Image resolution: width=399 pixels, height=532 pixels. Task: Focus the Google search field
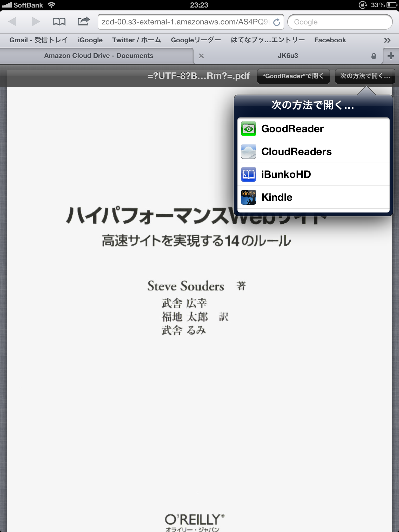(x=340, y=22)
